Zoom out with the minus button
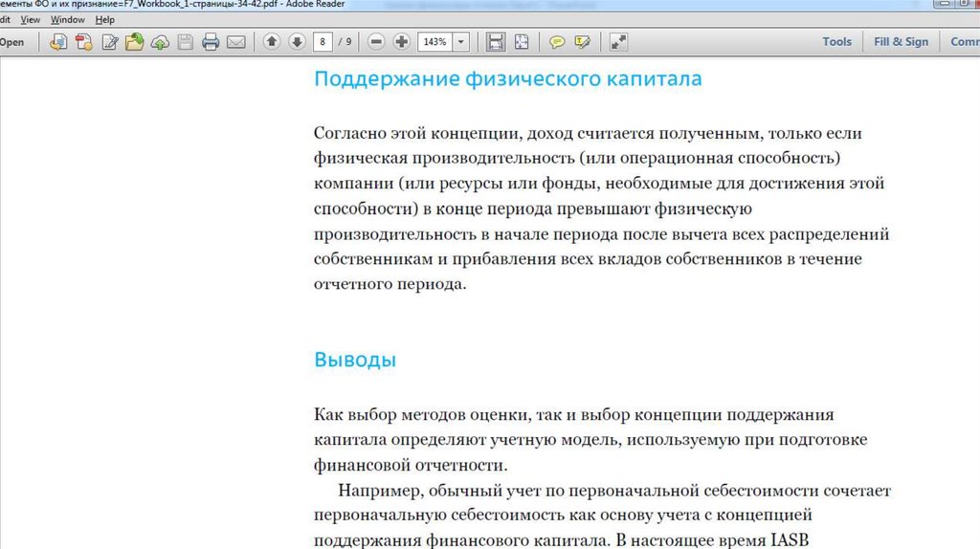The height and width of the screenshot is (549, 980). [x=376, y=42]
